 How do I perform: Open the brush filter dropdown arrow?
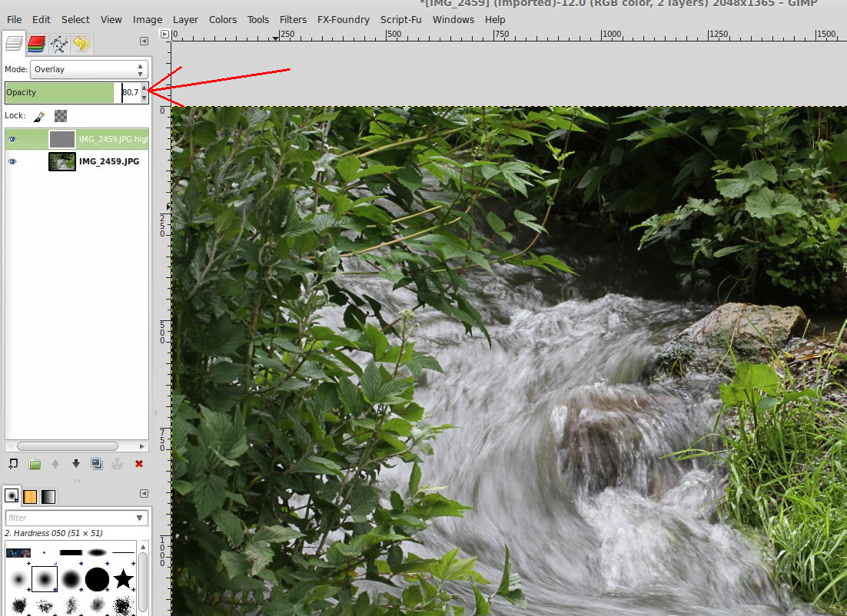[139, 518]
